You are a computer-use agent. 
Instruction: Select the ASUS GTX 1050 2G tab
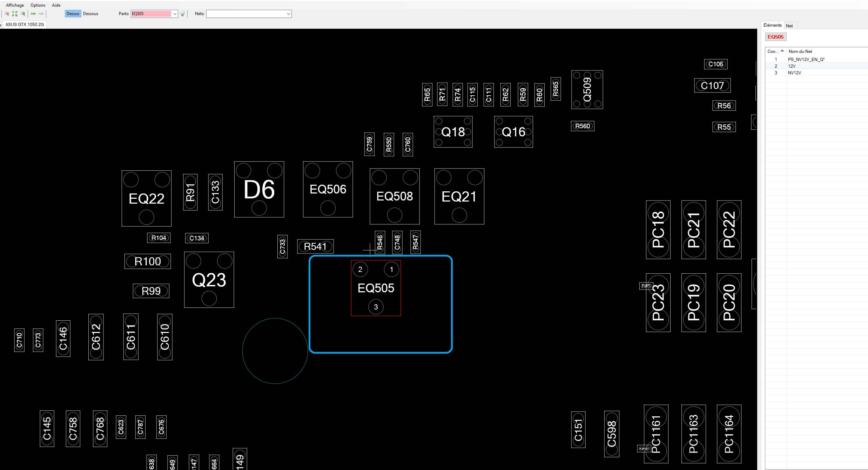click(x=25, y=24)
